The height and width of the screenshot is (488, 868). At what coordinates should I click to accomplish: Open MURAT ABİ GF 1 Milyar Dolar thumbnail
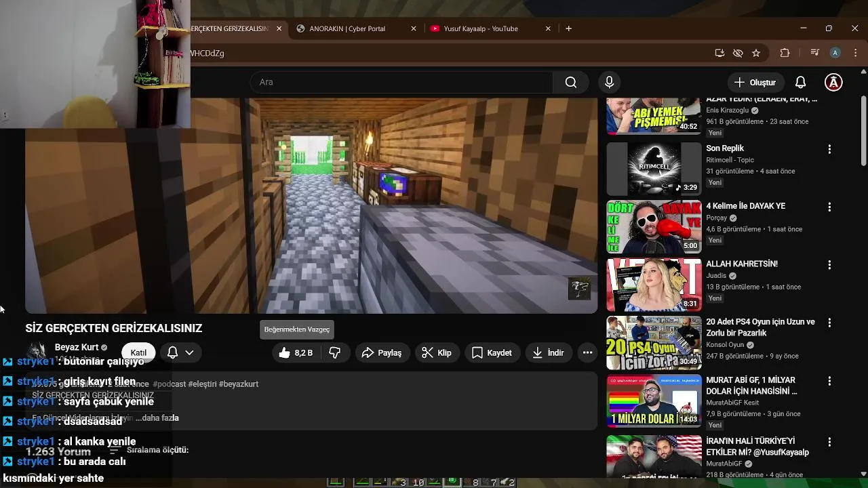coord(654,401)
